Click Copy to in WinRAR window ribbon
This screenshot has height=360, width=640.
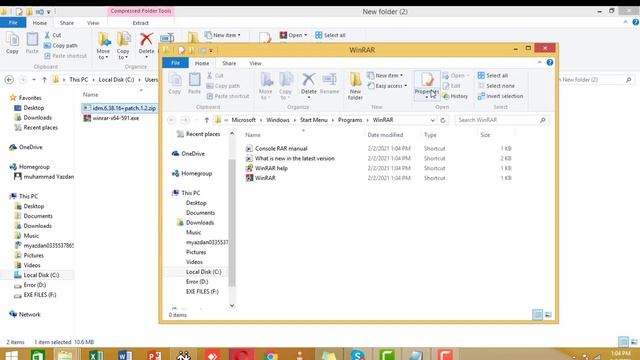point(285,86)
